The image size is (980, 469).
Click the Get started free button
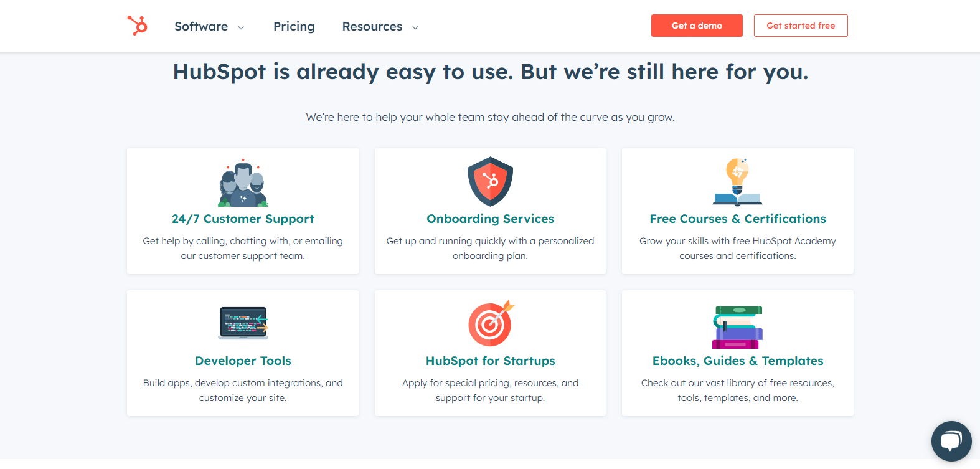pyautogui.click(x=801, y=26)
